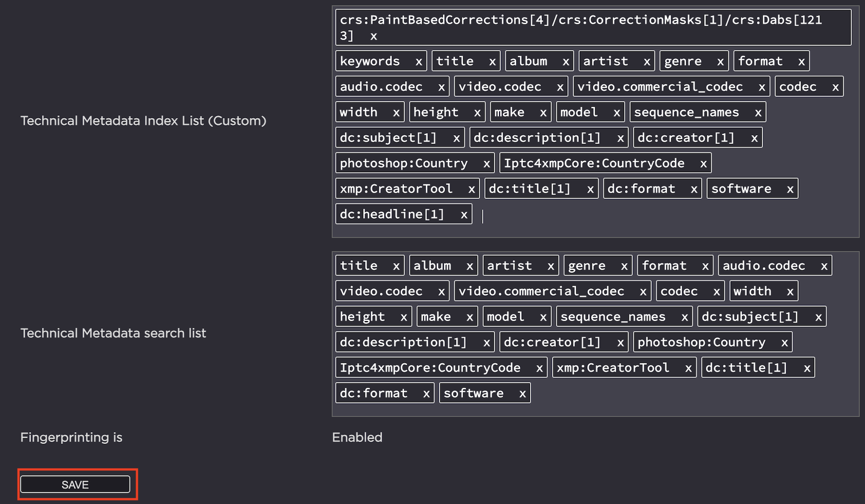Remove dc:headline[1] tag from index list
865x504 pixels.
pyautogui.click(x=464, y=215)
